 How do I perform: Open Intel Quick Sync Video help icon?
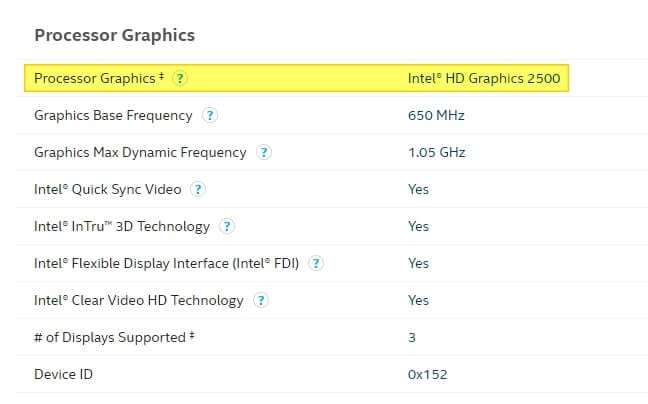(198, 189)
